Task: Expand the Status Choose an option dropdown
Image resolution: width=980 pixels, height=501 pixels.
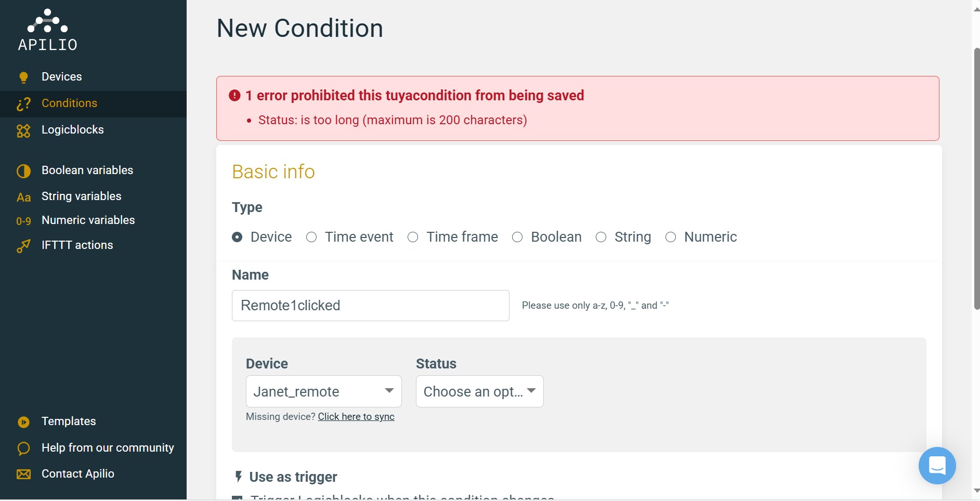Action: coord(479,391)
